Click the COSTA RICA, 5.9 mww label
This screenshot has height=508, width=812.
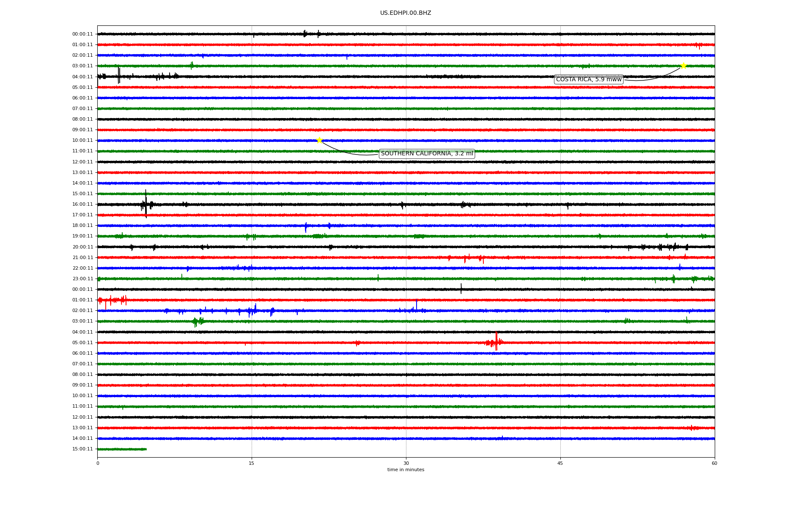tap(589, 80)
